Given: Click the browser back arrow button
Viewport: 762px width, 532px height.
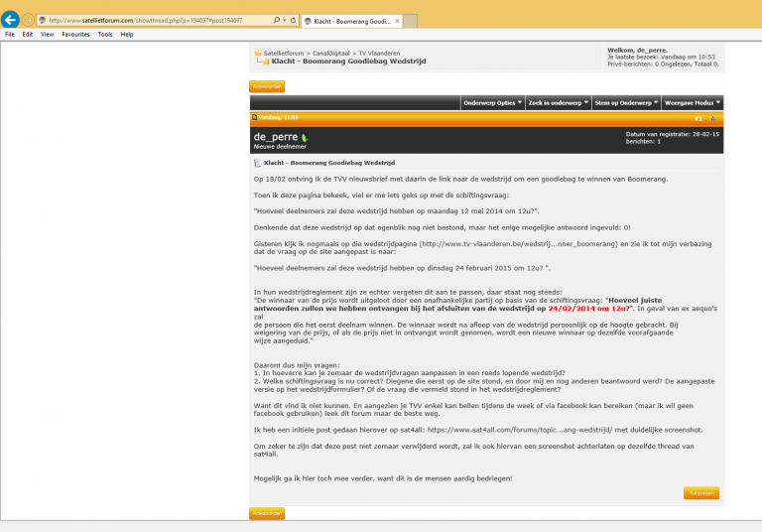Looking at the screenshot, I should click(x=11, y=20).
